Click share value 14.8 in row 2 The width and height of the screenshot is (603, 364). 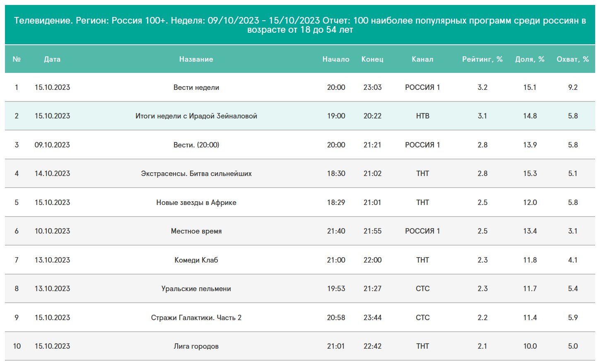pyautogui.click(x=530, y=116)
